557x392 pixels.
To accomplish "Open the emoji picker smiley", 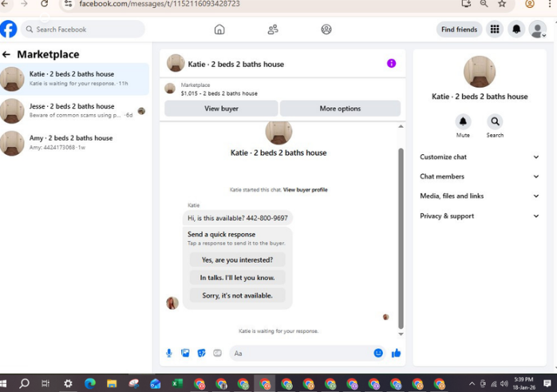I will pos(378,353).
